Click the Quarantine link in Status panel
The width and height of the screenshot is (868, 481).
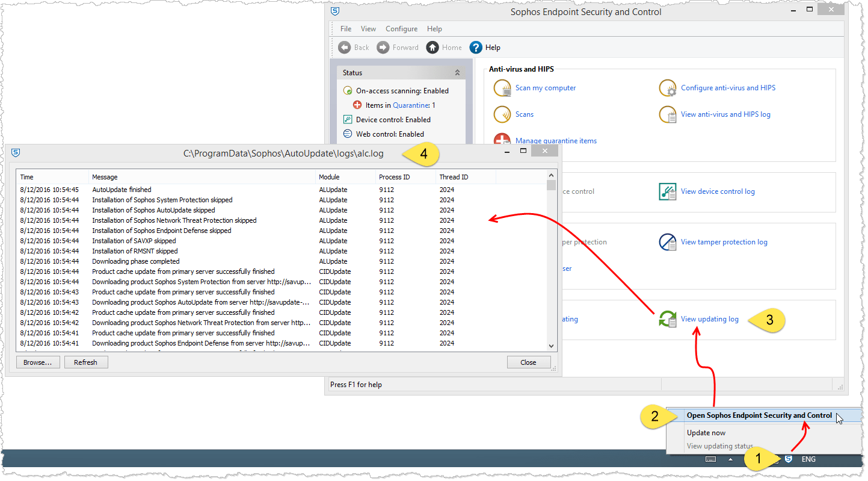pos(411,105)
